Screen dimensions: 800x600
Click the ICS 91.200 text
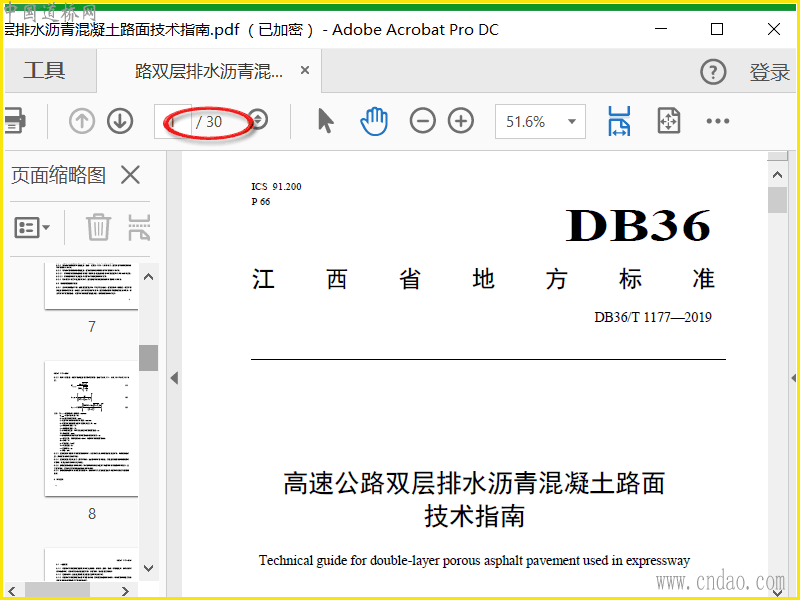tap(276, 187)
